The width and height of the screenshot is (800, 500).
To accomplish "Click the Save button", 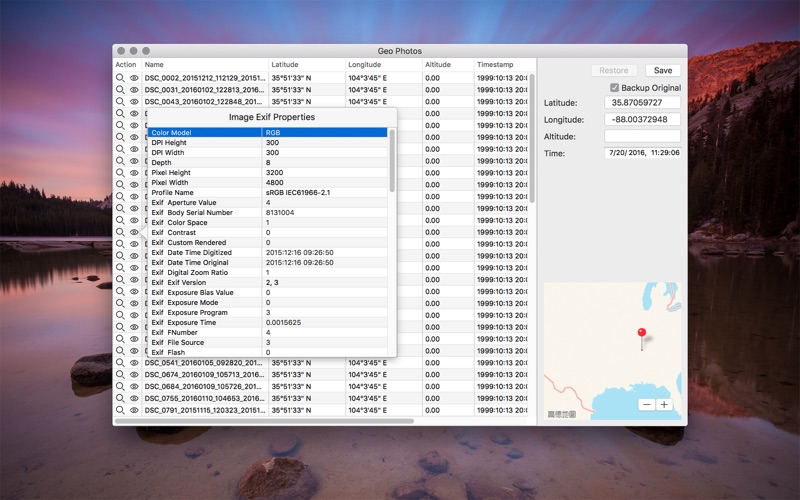I will click(x=663, y=70).
